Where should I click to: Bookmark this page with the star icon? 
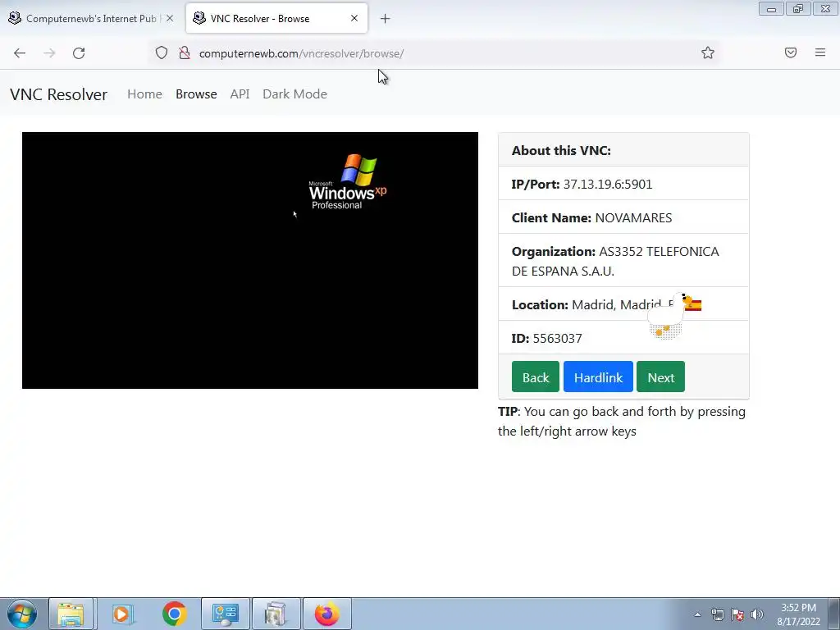point(708,52)
